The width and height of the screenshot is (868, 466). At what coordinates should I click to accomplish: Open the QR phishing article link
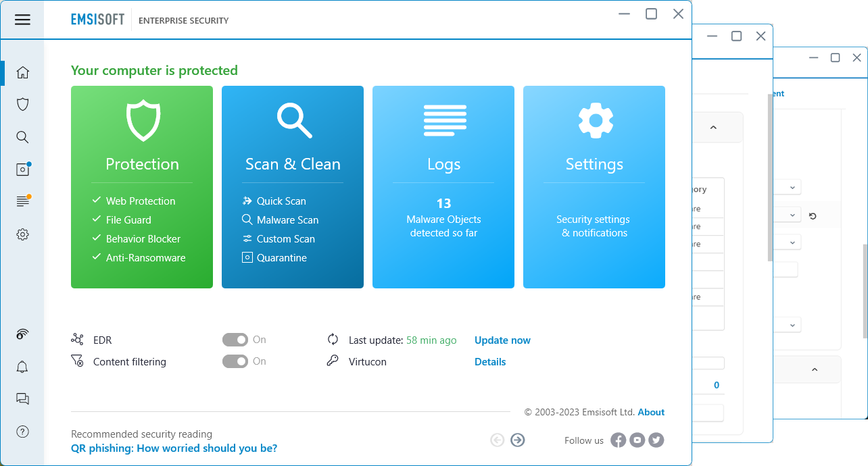click(174, 448)
